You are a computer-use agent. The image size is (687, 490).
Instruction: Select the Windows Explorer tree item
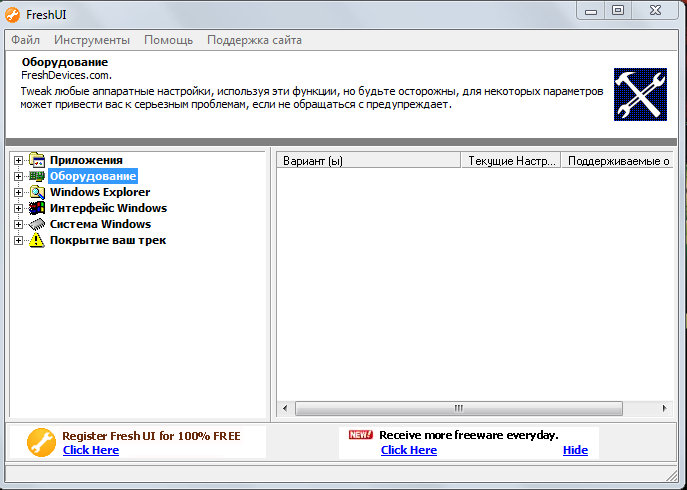coord(100,192)
